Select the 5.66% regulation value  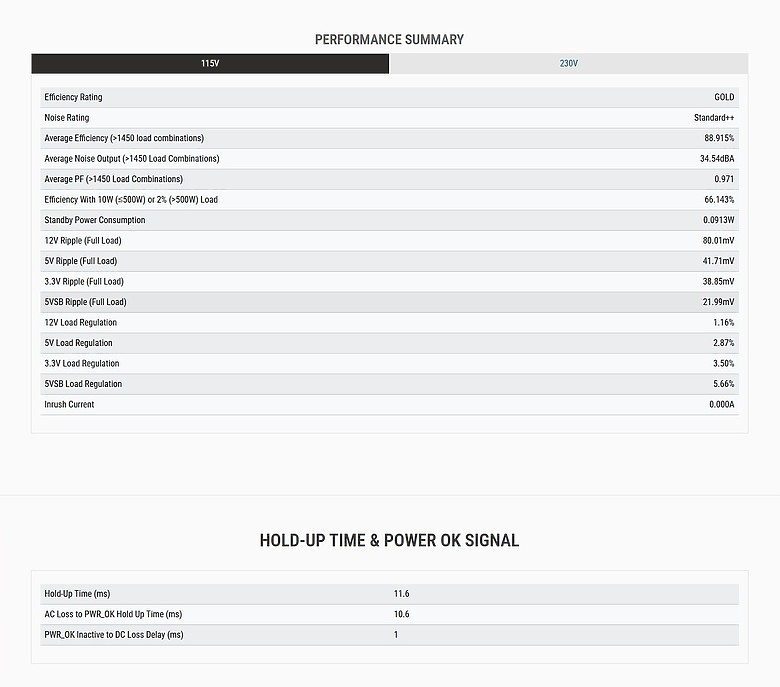coord(723,384)
